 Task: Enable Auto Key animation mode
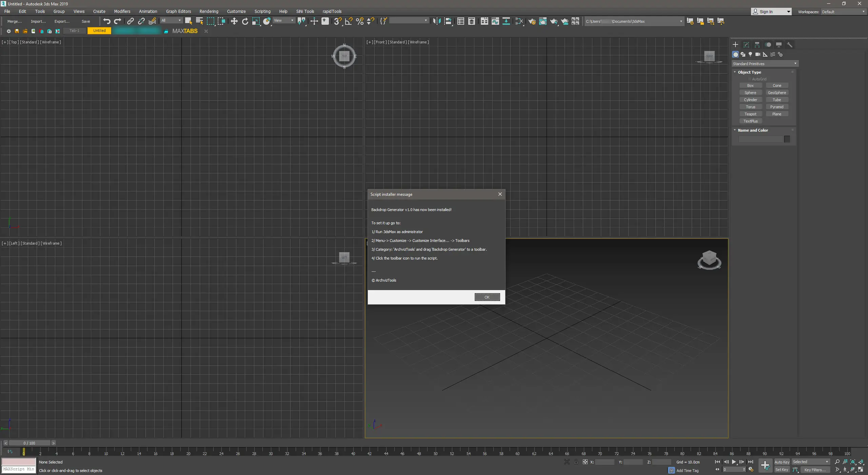click(782, 462)
